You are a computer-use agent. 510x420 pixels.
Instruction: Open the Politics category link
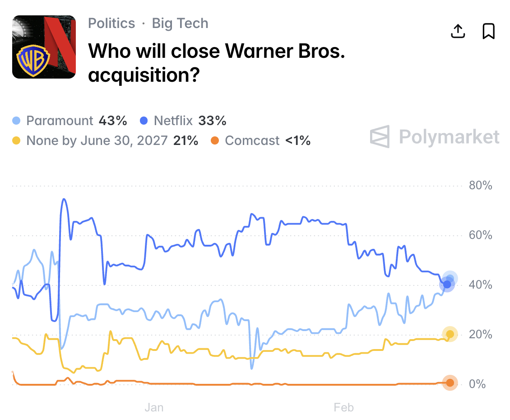[111, 23]
